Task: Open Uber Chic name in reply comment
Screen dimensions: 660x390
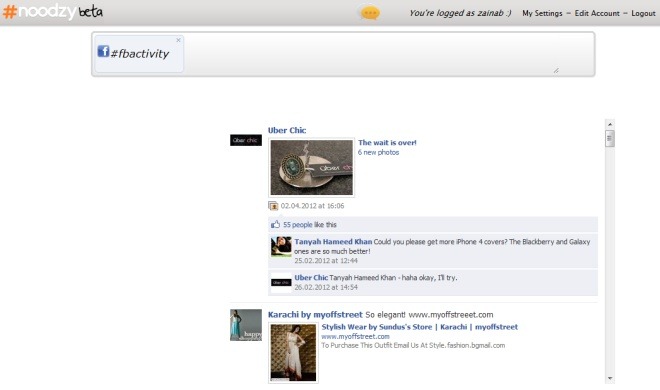Action: tap(311, 278)
